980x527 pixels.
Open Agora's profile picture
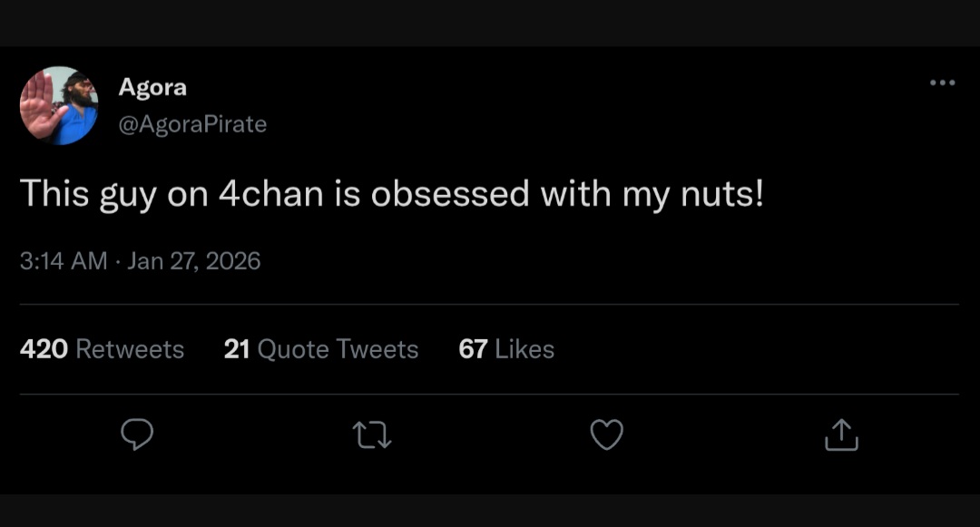[x=59, y=106]
